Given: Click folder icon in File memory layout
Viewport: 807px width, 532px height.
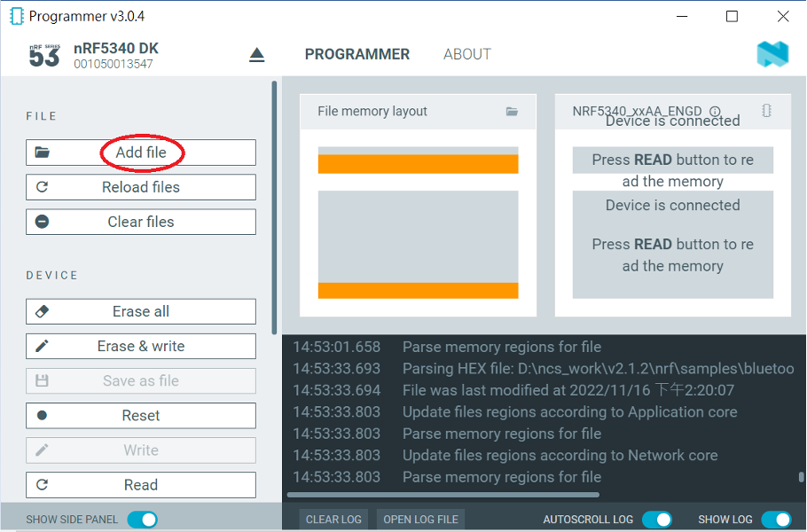Looking at the screenshot, I should tap(512, 112).
